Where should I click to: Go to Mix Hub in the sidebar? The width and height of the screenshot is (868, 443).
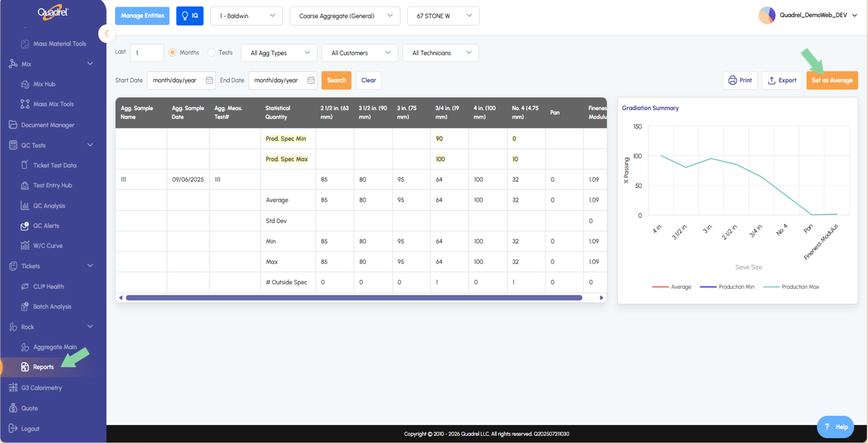pyautogui.click(x=44, y=84)
